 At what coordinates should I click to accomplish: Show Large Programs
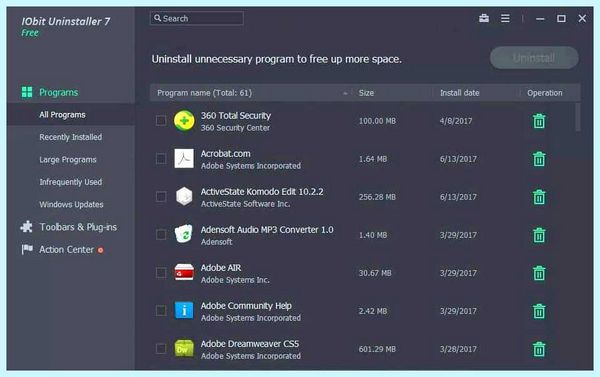[x=68, y=160]
